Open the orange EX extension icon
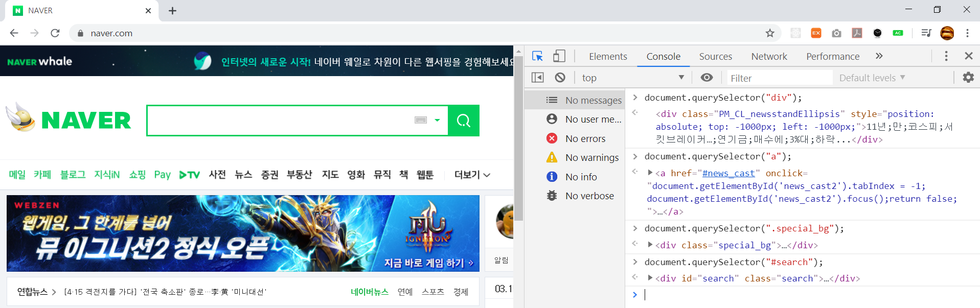The image size is (980, 308). pyautogui.click(x=816, y=33)
